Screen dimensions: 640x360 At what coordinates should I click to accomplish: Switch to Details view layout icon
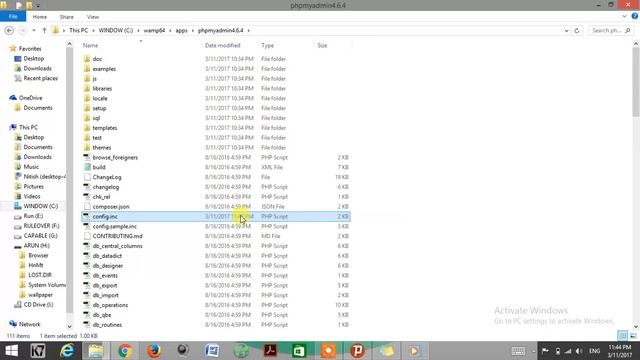622,336
